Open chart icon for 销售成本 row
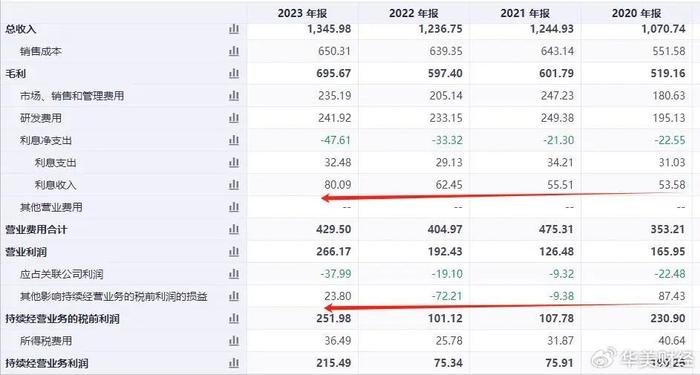 (x=234, y=51)
